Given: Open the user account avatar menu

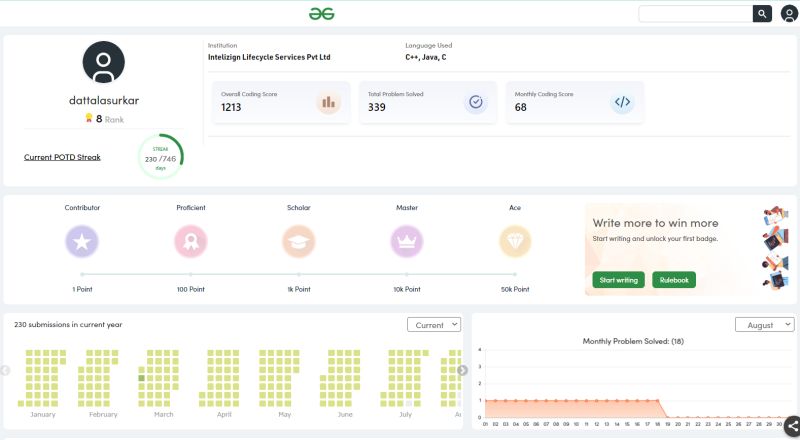Looking at the screenshot, I should point(789,14).
